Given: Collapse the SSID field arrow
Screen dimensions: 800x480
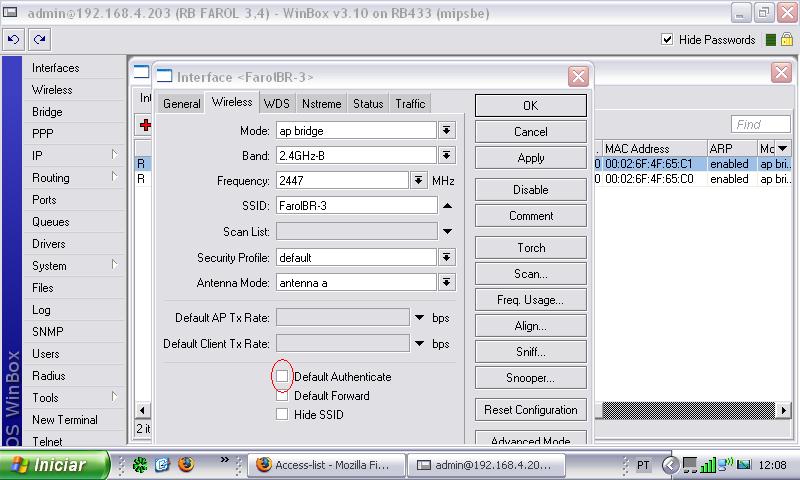Looking at the screenshot, I should [447, 206].
